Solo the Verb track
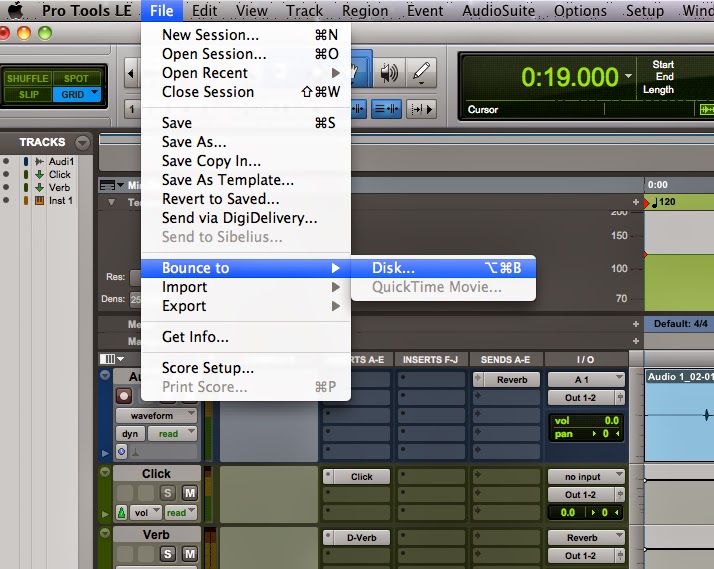Screen dimensions: 714x569 [x=168, y=554]
